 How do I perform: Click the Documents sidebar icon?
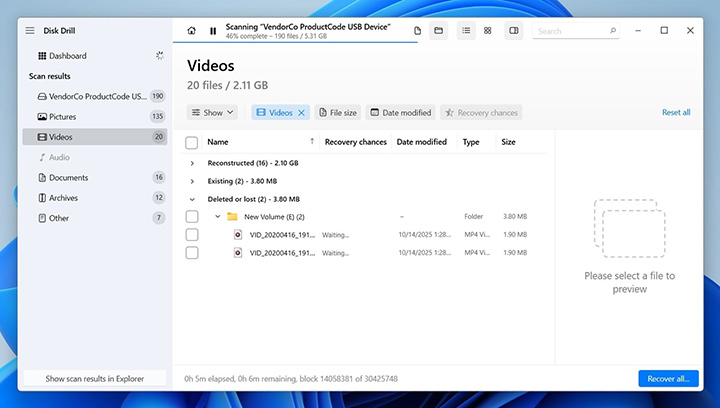pos(42,177)
